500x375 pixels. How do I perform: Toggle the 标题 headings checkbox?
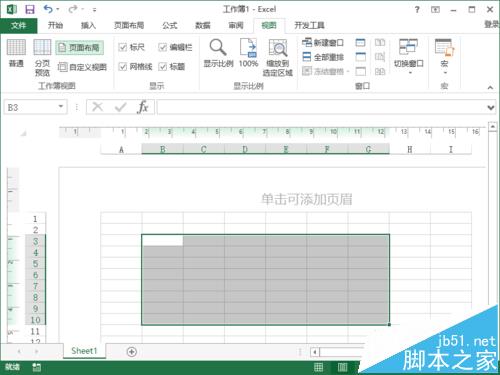coord(162,67)
